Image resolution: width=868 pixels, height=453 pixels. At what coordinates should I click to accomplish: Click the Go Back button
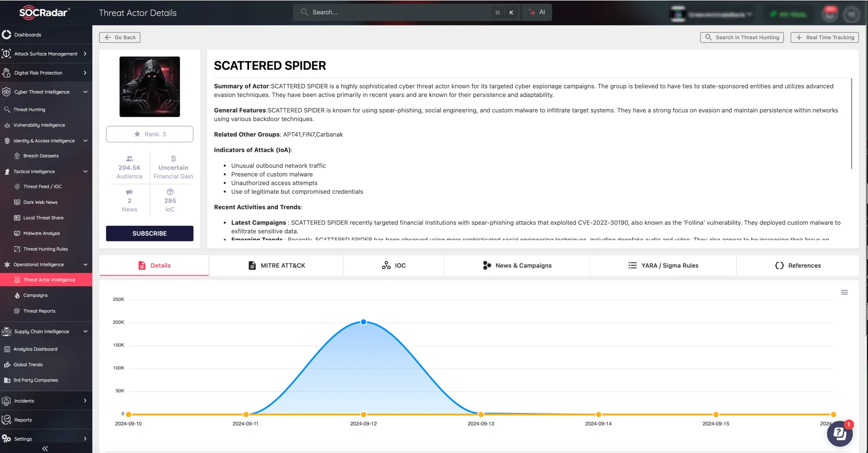pos(120,38)
